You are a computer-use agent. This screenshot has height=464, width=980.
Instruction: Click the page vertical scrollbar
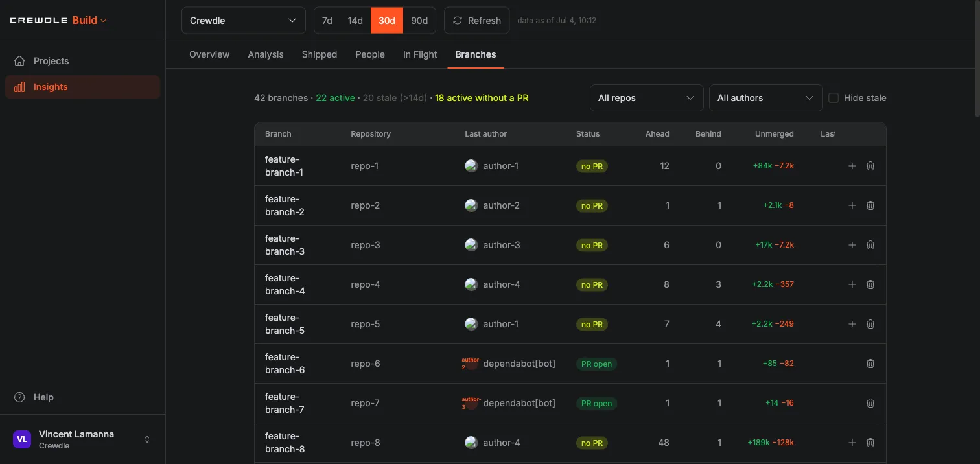pos(977,58)
